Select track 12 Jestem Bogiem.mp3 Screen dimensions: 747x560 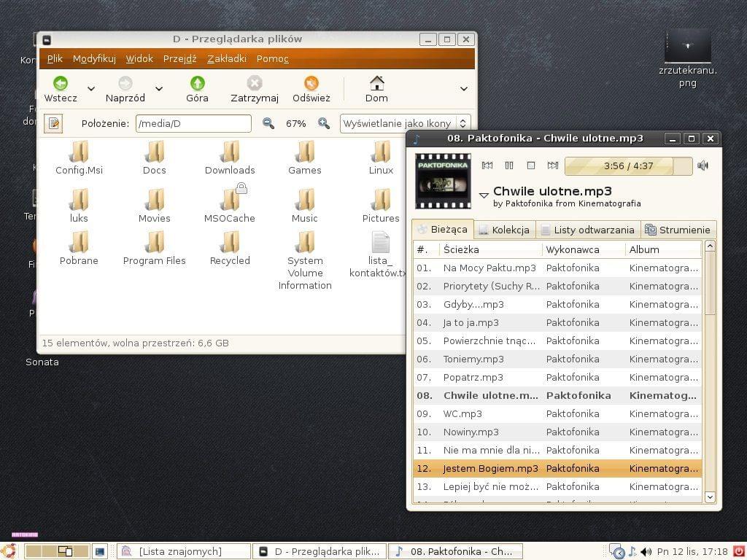pyautogui.click(x=557, y=469)
